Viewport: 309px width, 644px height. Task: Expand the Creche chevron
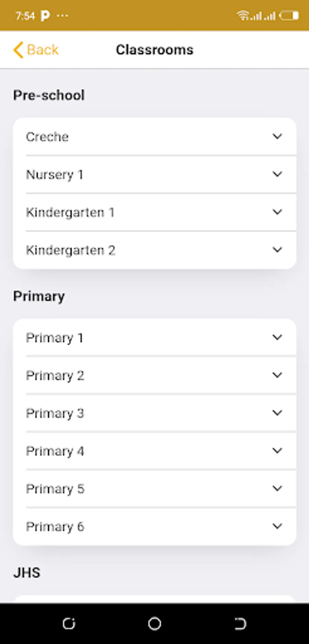(x=277, y=137)
